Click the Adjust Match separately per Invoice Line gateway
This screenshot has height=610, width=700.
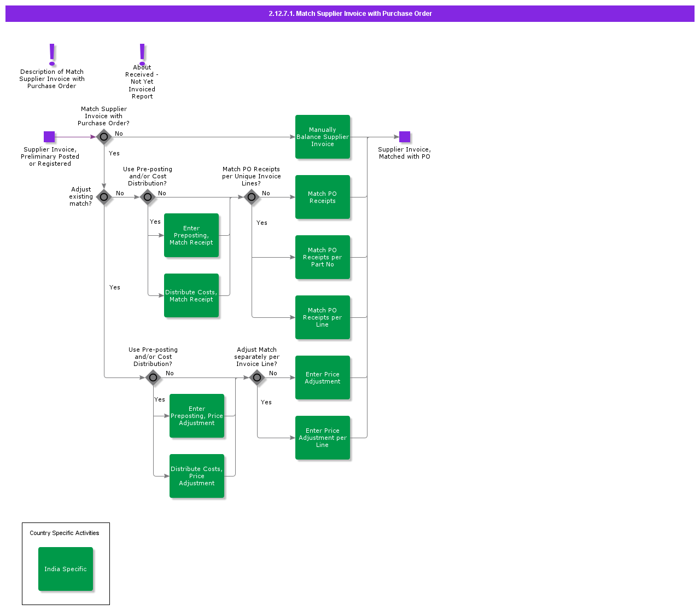(x=257, y=377)
